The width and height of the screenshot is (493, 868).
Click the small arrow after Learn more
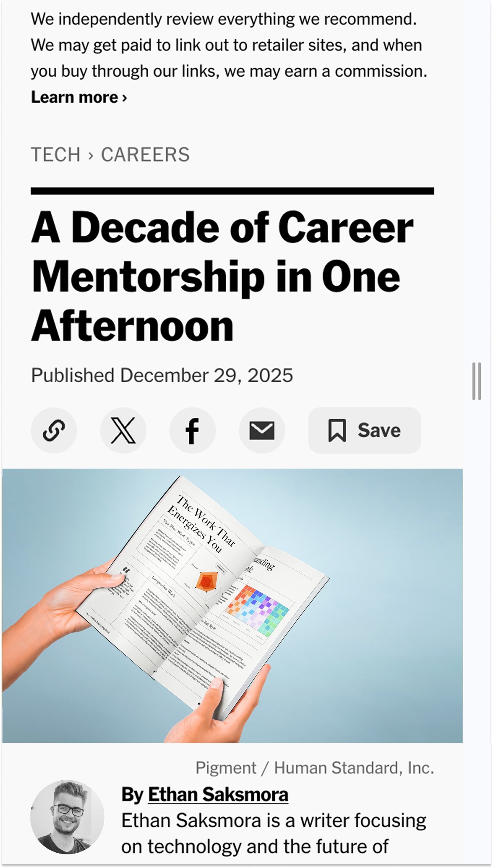coord(125,98)
